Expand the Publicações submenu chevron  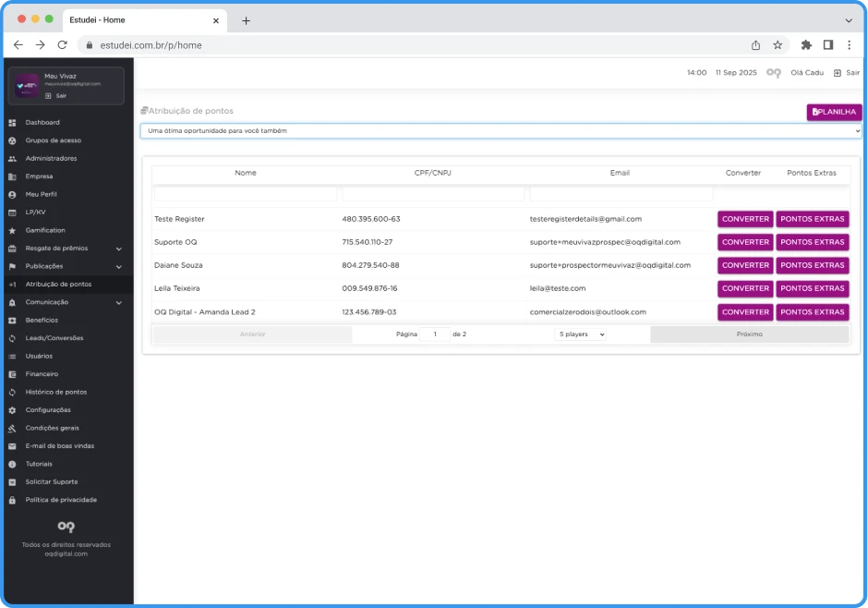[119, 266]
